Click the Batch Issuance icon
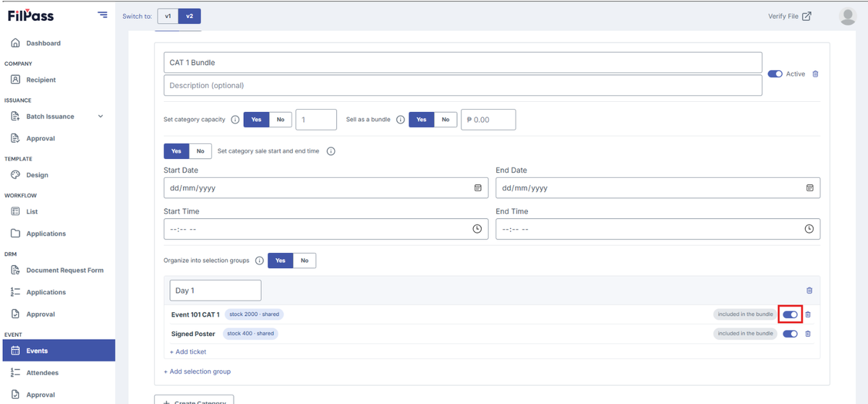Screen dimensions: 868x404 point(15,116)
